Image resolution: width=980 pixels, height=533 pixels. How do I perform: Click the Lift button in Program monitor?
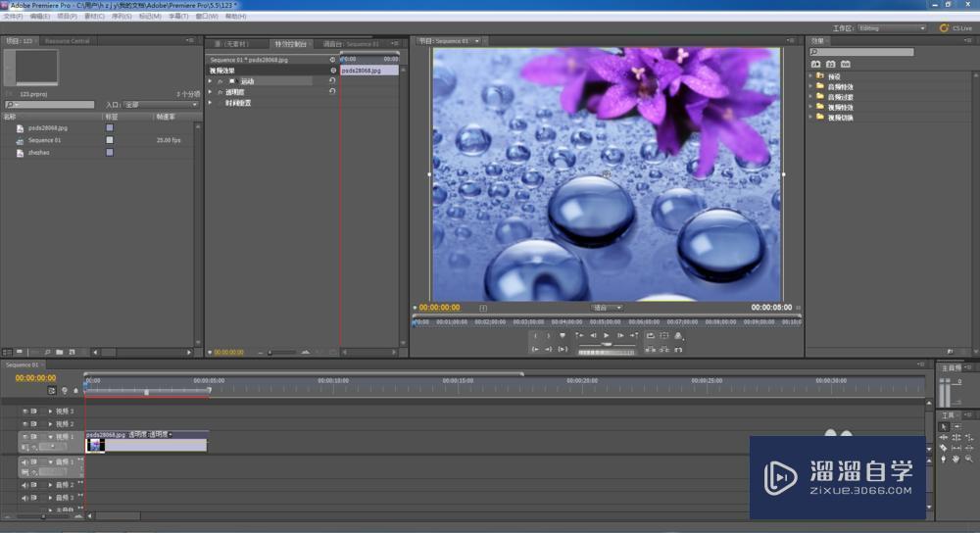click(x=650, y=350)
